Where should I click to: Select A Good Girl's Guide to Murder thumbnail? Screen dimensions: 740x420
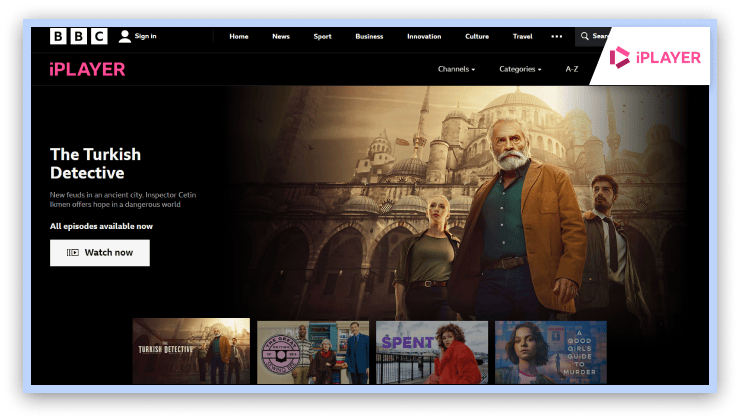[x=551, y=353]
